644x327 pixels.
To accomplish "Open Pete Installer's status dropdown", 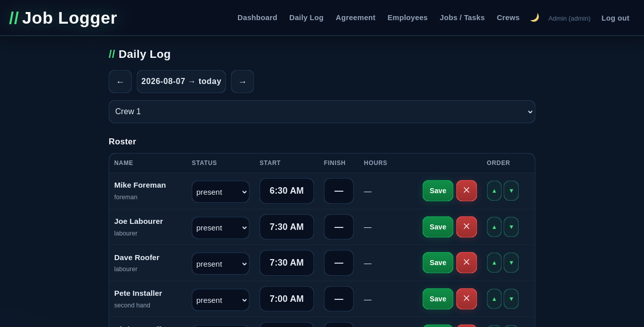I will (220, 300).
